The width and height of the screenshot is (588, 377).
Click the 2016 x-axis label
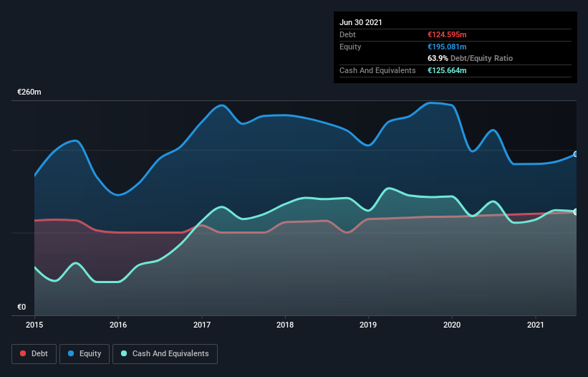click(118, 325)
